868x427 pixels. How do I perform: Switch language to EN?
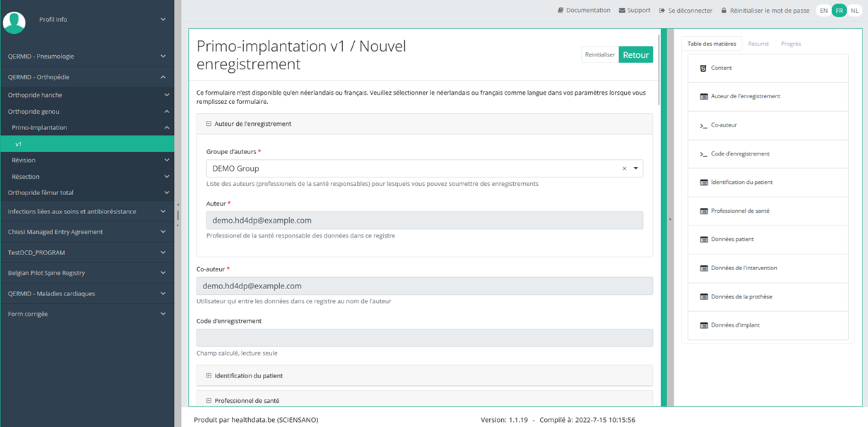[823, 11]
